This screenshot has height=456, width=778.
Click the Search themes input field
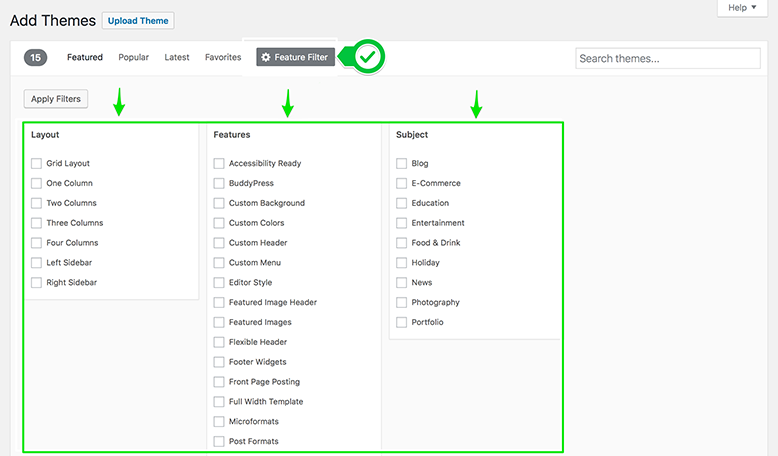tap(668, 59)
